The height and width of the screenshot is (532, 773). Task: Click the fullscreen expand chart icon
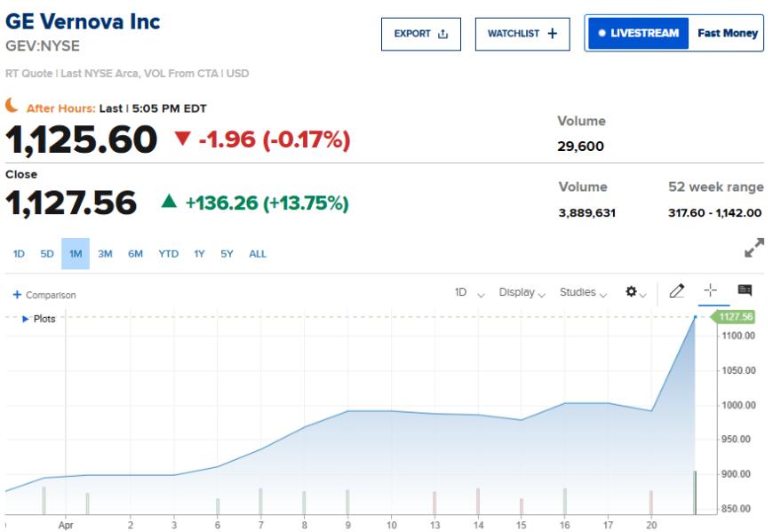point(754,249)
